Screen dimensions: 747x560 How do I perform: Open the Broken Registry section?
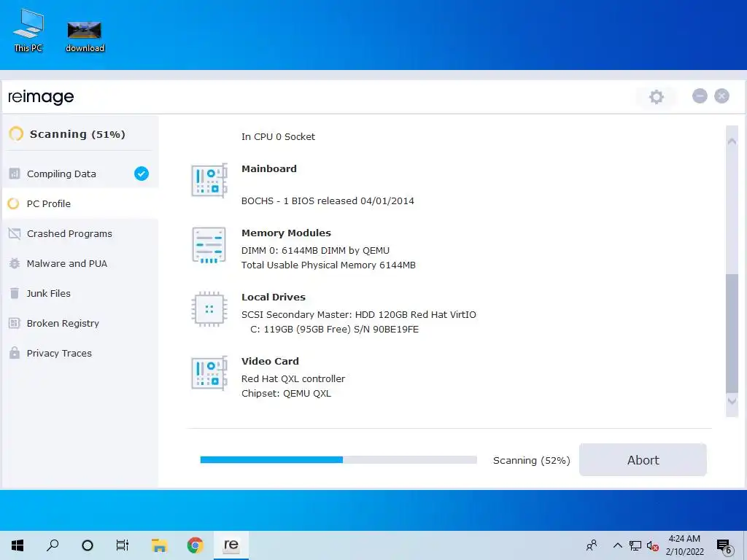click(80, 323)
